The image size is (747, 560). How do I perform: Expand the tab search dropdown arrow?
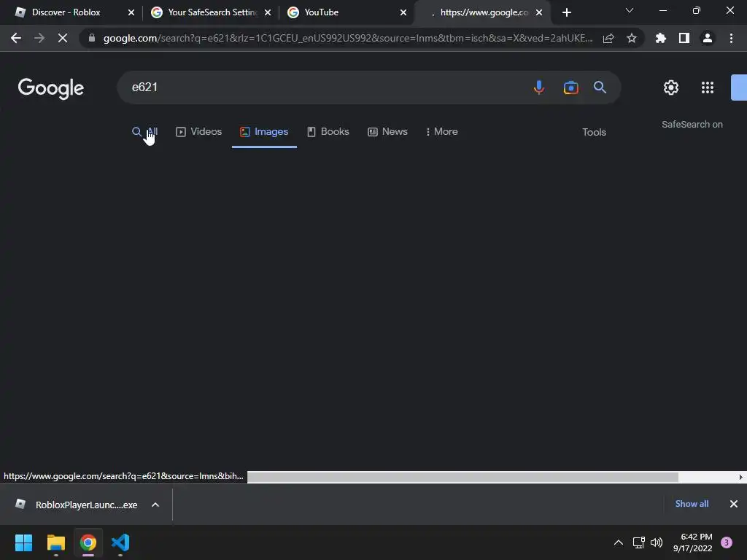tap(630, 10)
